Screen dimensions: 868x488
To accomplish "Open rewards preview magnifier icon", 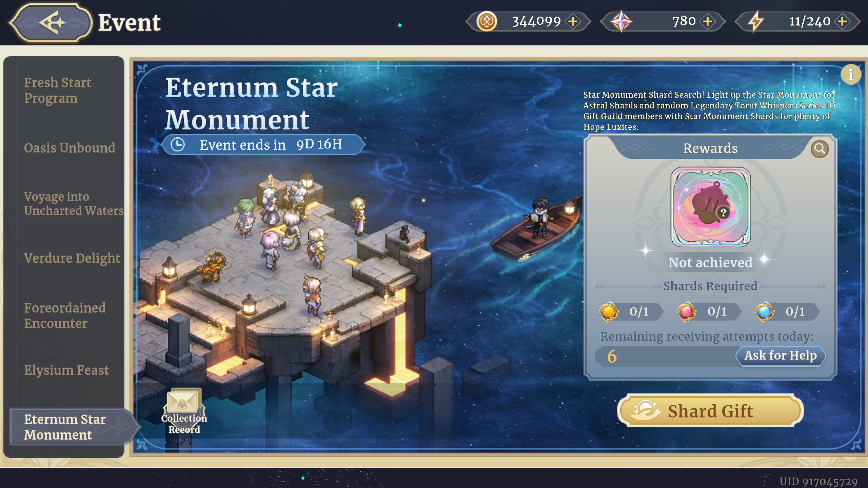I will coord(820,148).
